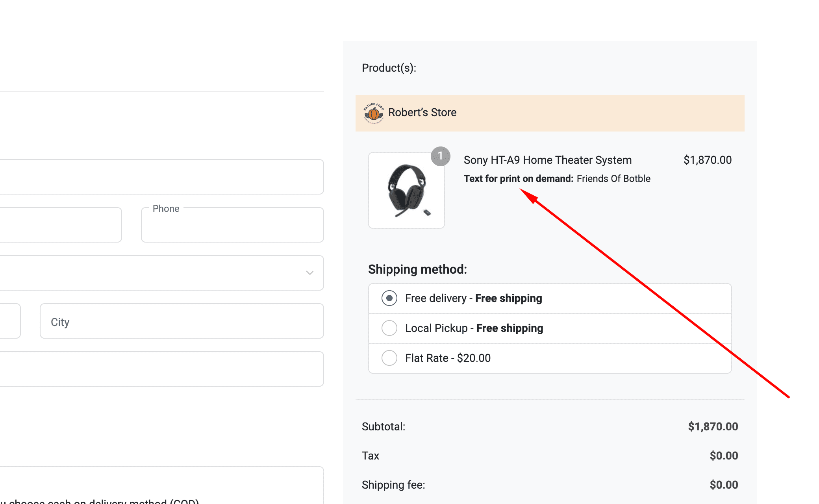Choose Local Pickup shipping method
The image size is (819, 504).
click(x=389, y=328)
